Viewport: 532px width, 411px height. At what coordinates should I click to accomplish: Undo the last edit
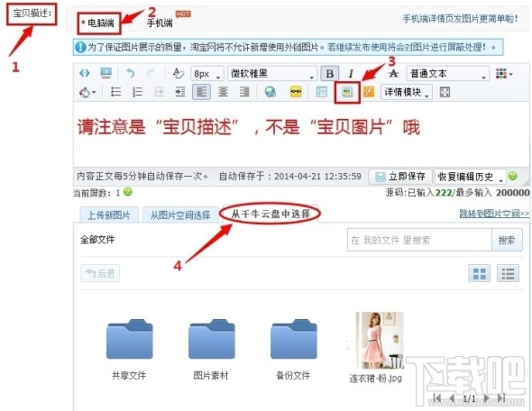[x=131, y=73]
